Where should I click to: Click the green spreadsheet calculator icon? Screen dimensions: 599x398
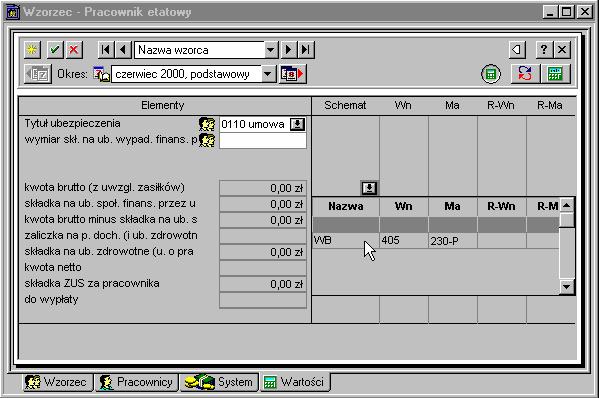(555, 74)
